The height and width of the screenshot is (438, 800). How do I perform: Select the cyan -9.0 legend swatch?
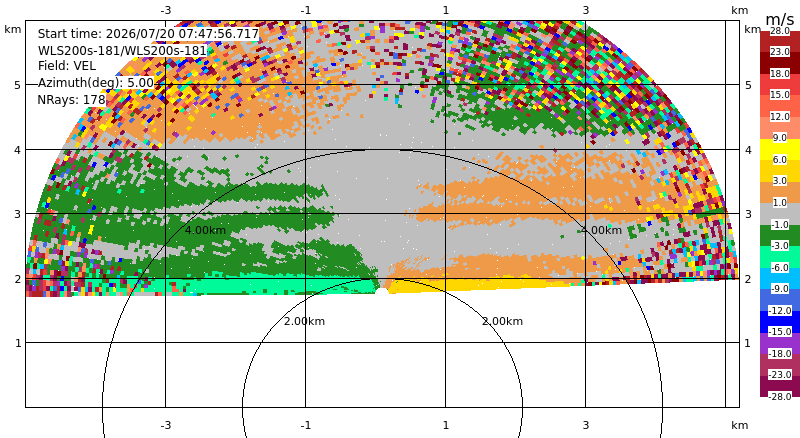click(x=780, y=278)
